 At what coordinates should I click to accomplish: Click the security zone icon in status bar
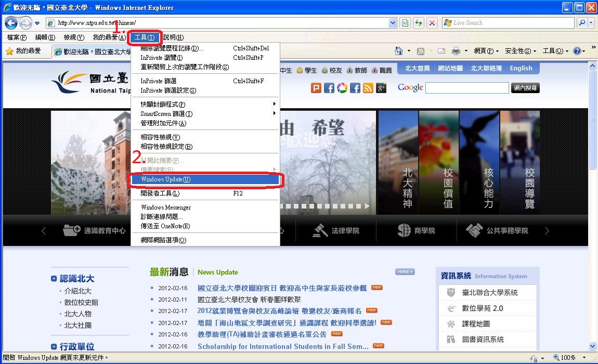click(x=534, y=358)
